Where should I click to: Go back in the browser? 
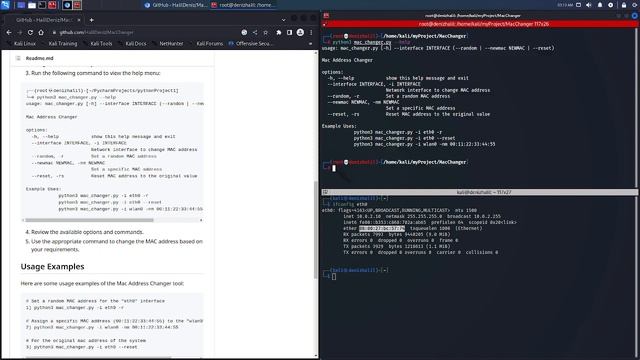pos(9,32)
